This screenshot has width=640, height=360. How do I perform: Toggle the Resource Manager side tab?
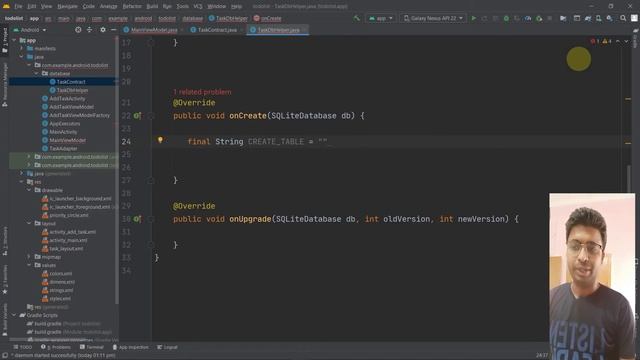pos(5,85)
